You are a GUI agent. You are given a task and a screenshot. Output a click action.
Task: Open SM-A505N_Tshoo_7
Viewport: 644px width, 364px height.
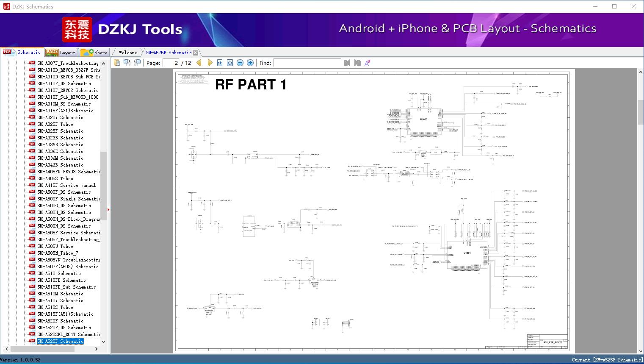coord(58,253)
